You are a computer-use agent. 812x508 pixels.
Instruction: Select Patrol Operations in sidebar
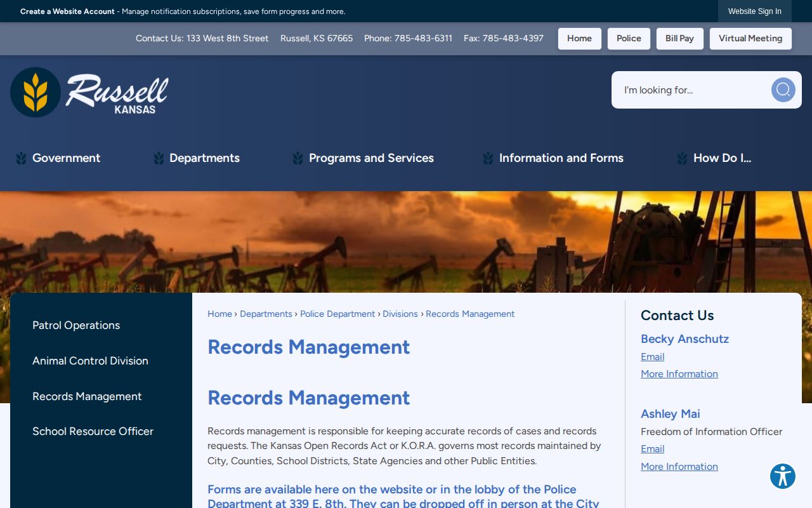click(76, 325)
